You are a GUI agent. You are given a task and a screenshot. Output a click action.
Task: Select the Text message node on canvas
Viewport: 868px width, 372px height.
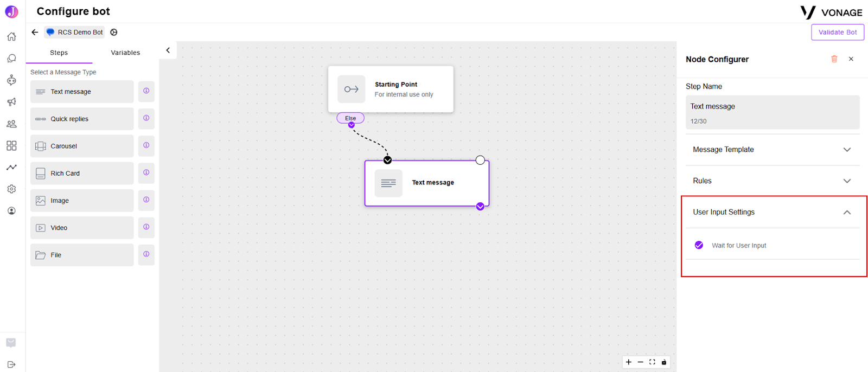coord(427,183)
